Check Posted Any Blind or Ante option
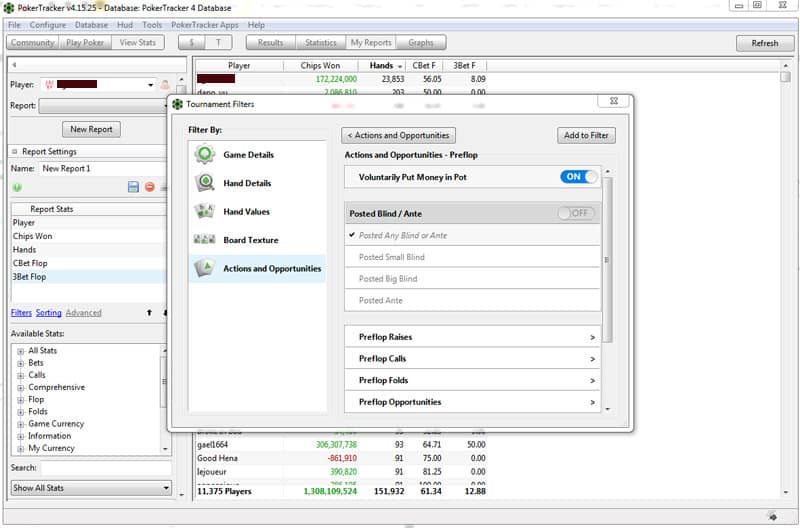This screenshot has height=528, width=800. pos(472,235)
